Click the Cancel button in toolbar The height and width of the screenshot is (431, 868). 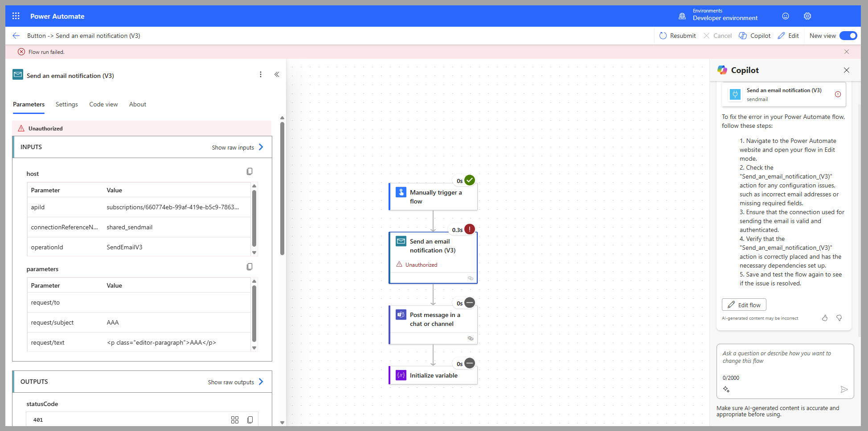(717, 36)
